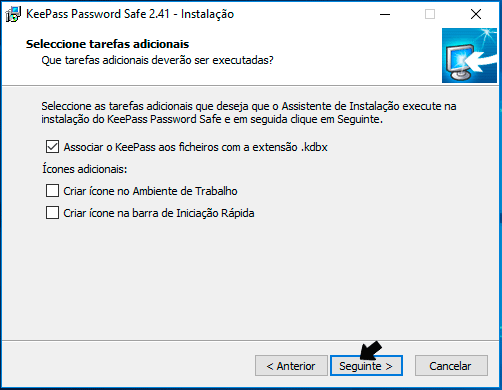
Task: Tick the Iniciação Rápida icon checkbox
Action: click(x=52, y=213)
